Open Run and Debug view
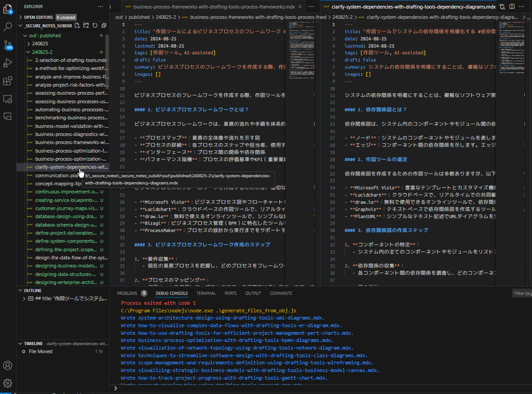Viewport: 532px width, 394px height. click(x=8, y=63)
